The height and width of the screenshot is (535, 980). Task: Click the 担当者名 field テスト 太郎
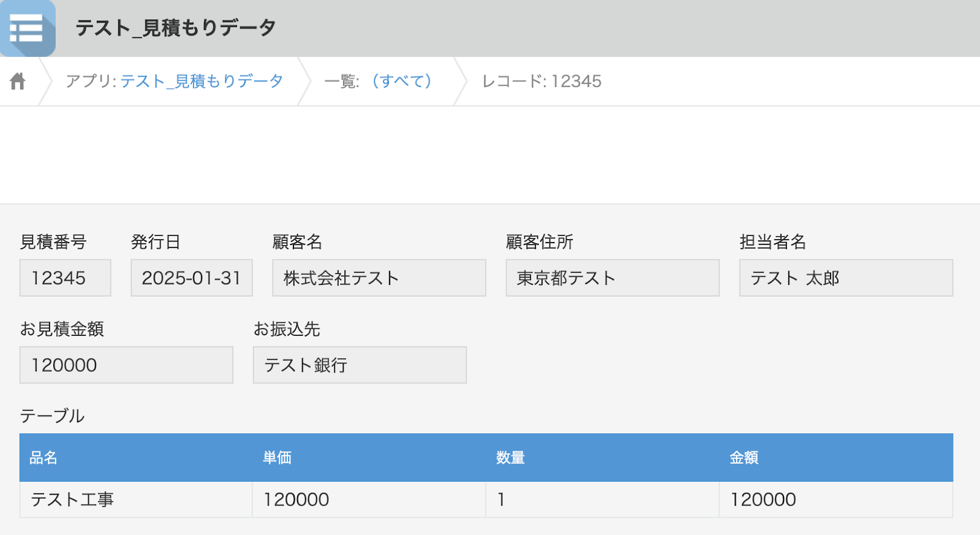845,278
